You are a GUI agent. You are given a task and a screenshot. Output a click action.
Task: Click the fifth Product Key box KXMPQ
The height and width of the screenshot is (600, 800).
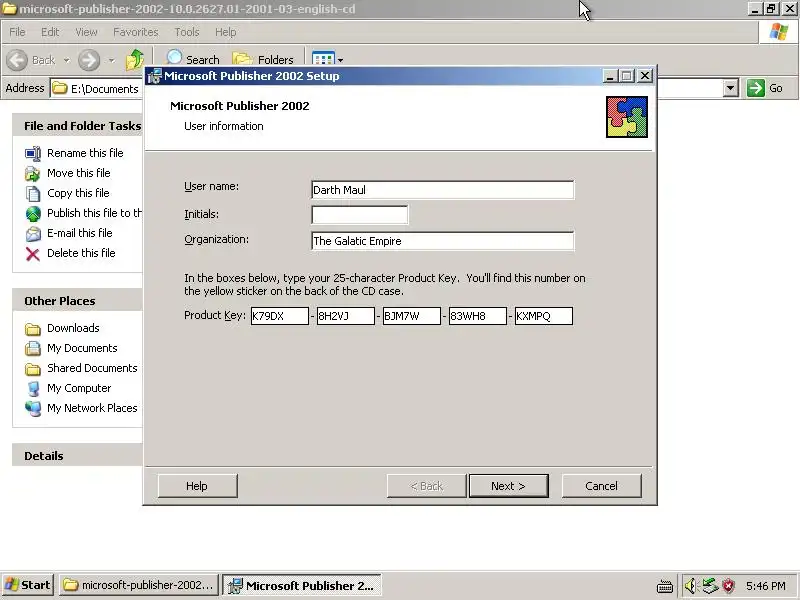(x=544, y=316)
